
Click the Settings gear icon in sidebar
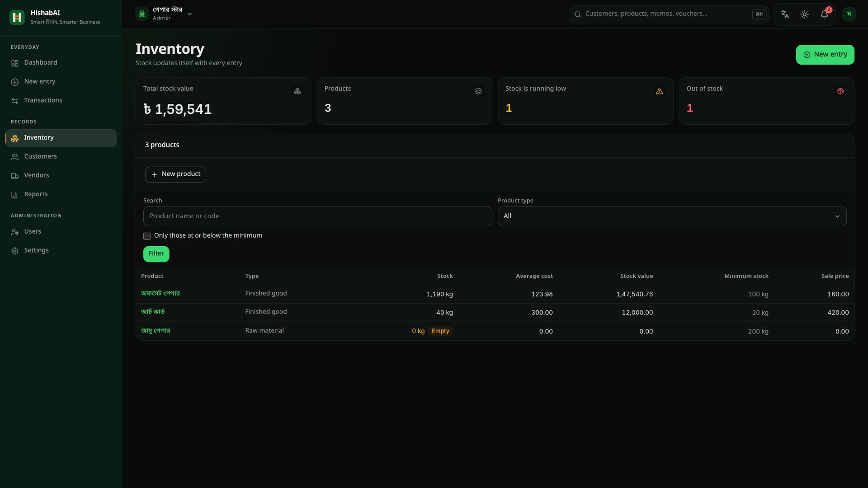(15, 251)
